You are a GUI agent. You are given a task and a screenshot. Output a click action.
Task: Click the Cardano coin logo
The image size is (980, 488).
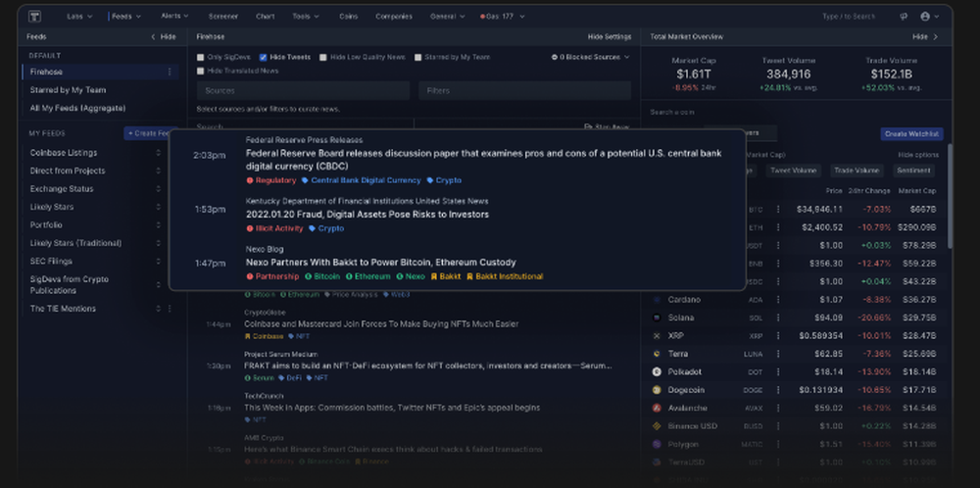tap(657, 300)
